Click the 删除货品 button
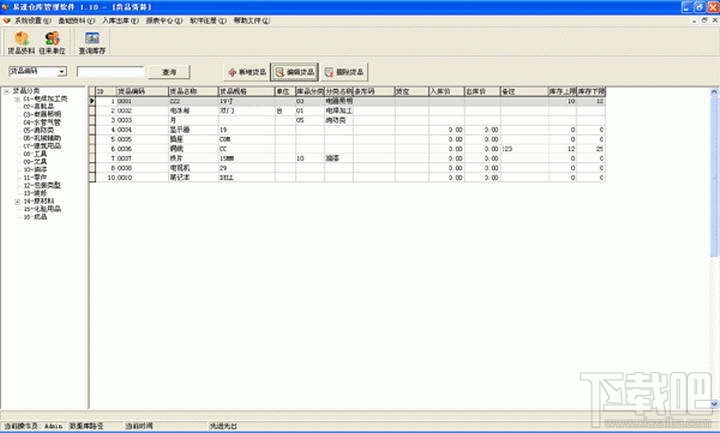Viewport: 720px width, 433px height. coord(344,72)
